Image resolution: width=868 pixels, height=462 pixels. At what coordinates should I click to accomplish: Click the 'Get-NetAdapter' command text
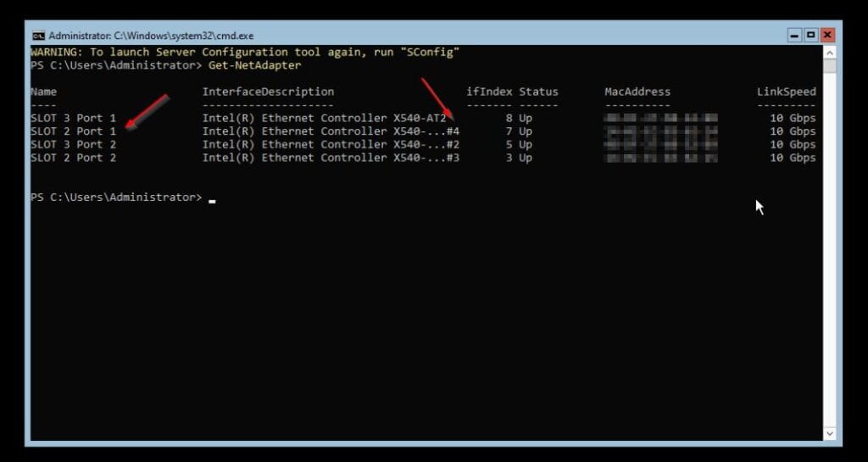[x=254, y=65]
